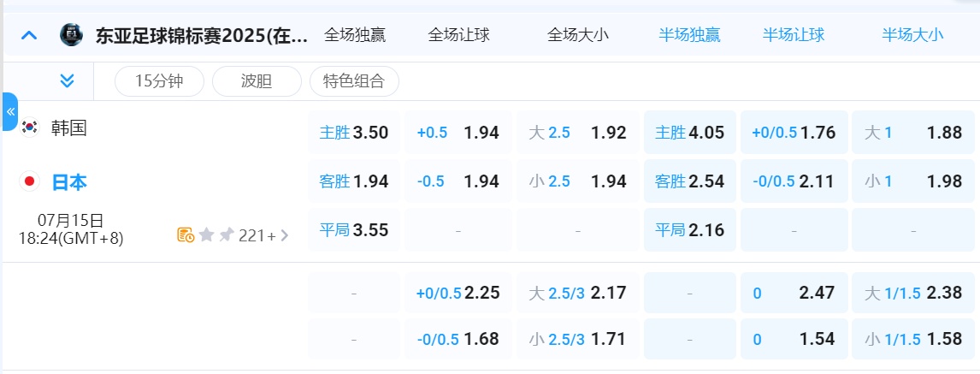Pin the Korea vs Japan match
980x374 pixels.
coord(226,235)
